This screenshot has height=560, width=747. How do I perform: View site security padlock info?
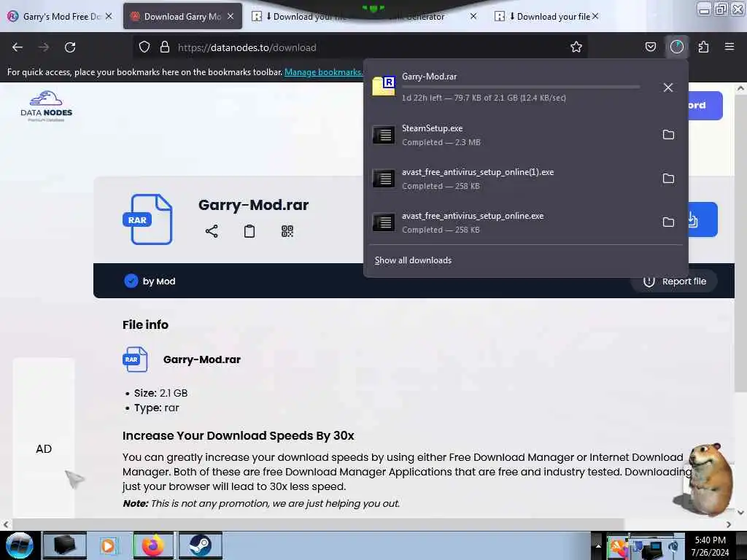click(x=165, y=47)
